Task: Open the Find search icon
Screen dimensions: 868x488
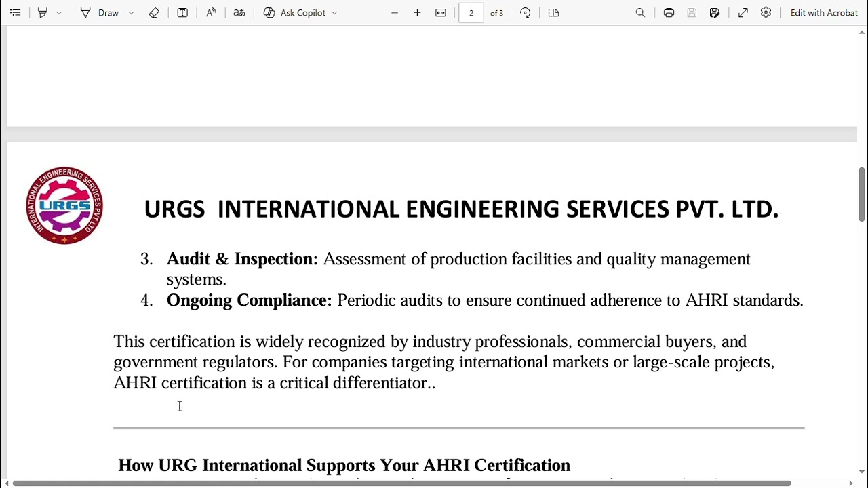Action: coord(640,13)
